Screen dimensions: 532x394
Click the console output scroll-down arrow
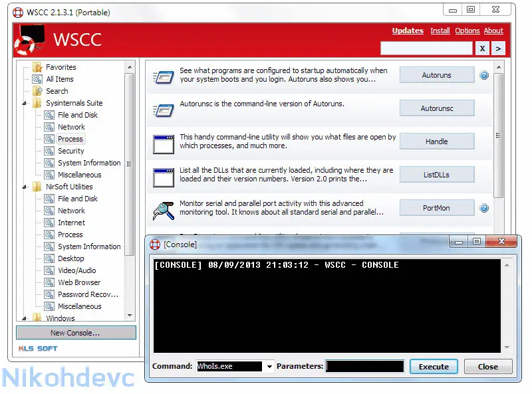click(x=507, y=347)
